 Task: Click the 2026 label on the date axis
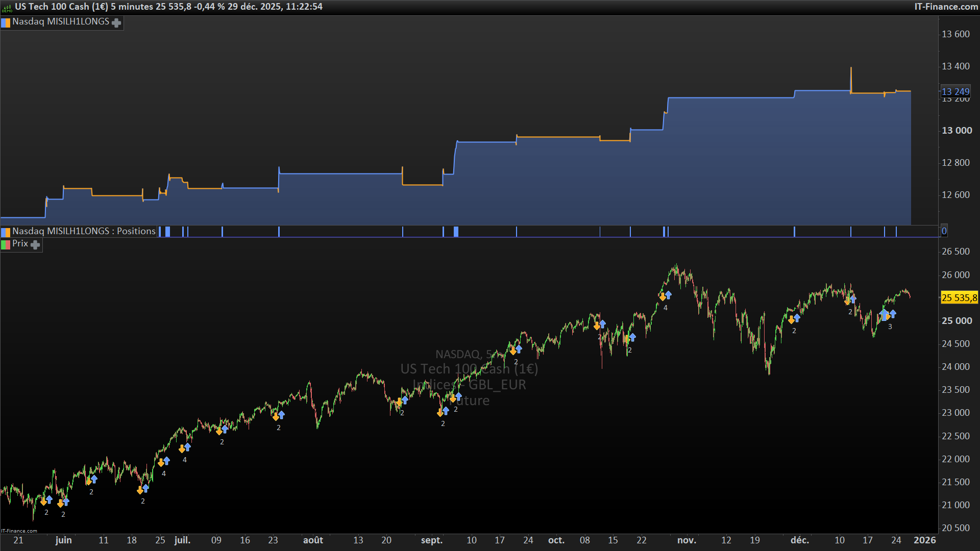pyautogui.click(x=924, y=540)
